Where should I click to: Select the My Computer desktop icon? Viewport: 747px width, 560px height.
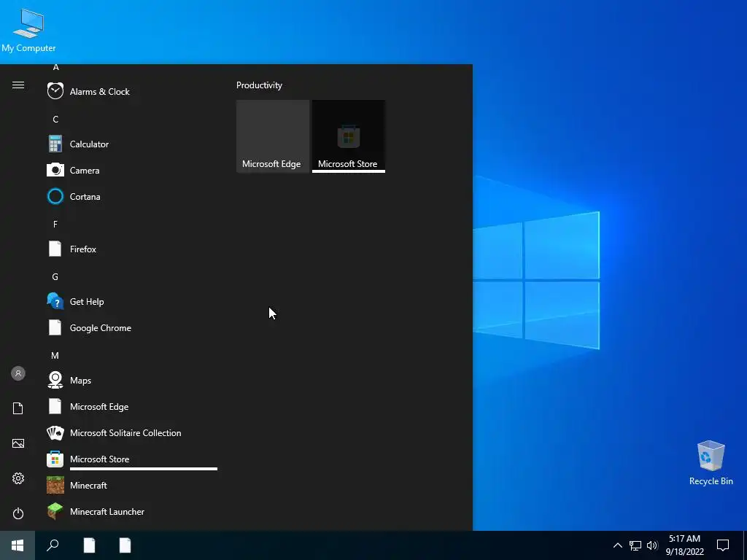(x=28, y=29)
